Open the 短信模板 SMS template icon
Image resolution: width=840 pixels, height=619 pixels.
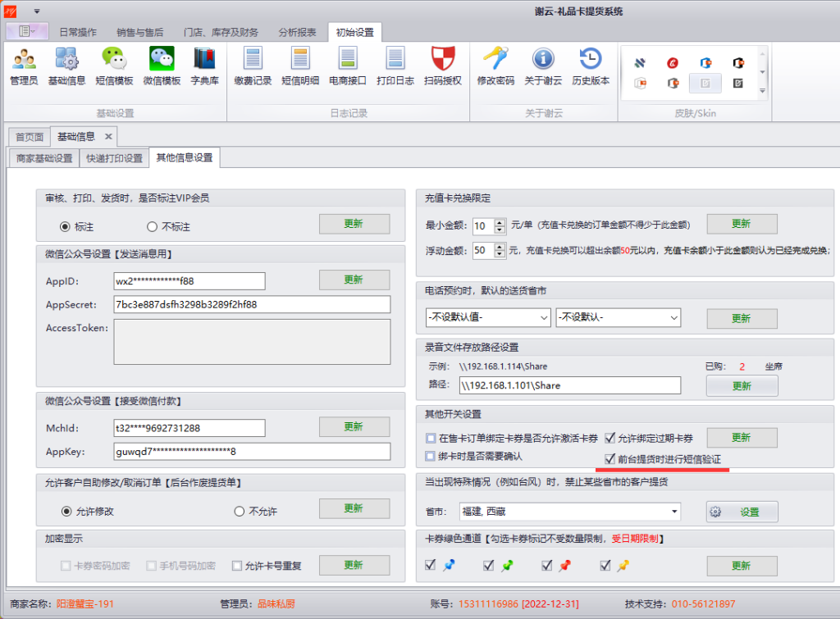(114, 66)
